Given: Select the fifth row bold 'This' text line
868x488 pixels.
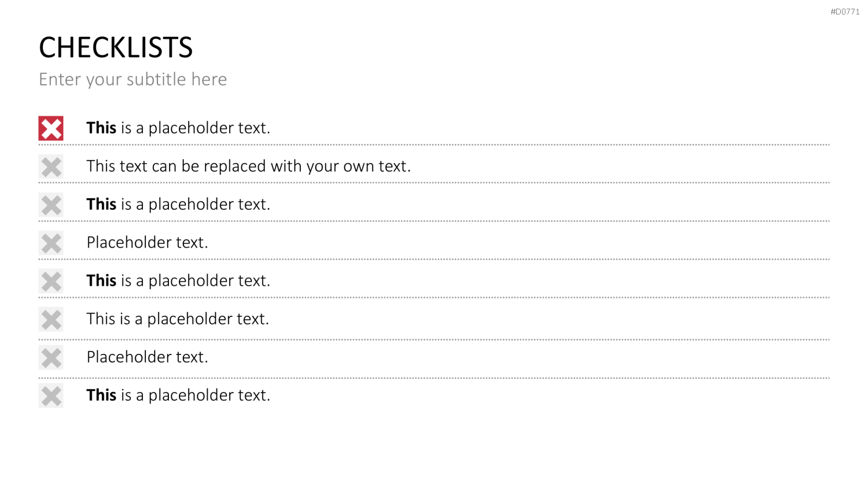Looking at the screenshot, I should point(178,280).
